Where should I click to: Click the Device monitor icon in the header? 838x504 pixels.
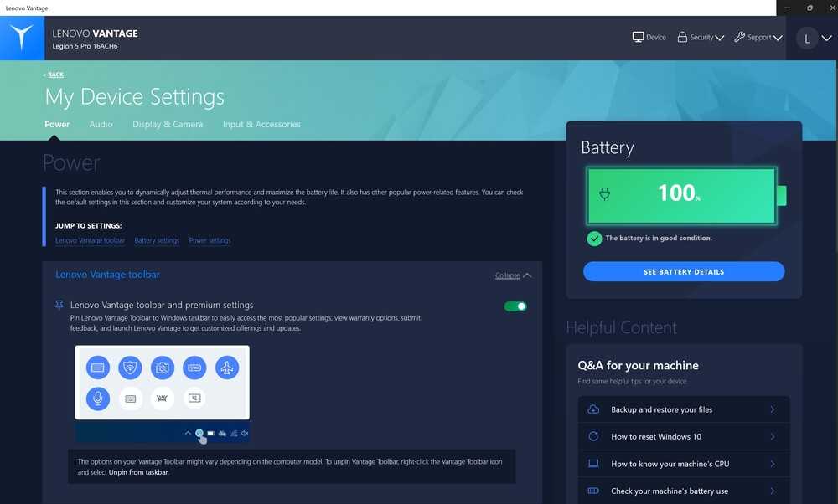coord(638,38)
